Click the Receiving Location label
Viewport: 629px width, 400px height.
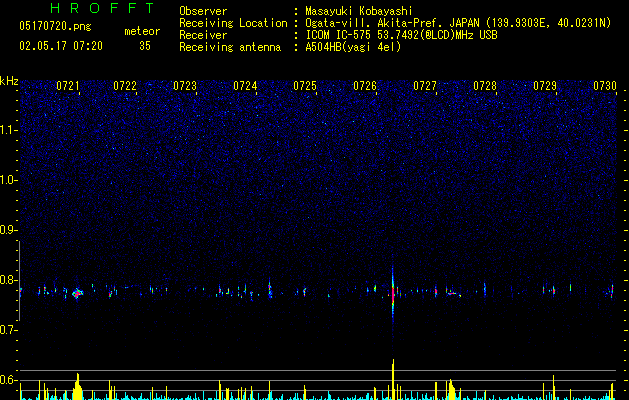coord(233,23)
